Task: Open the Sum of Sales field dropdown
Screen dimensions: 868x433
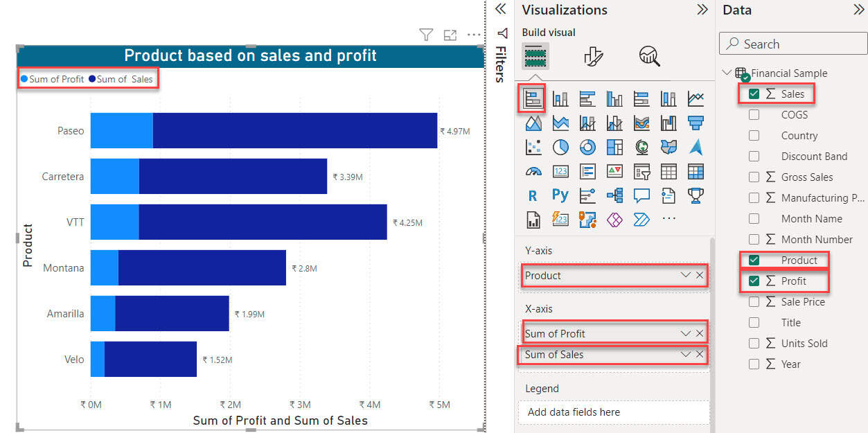Action: coord(686,354)
